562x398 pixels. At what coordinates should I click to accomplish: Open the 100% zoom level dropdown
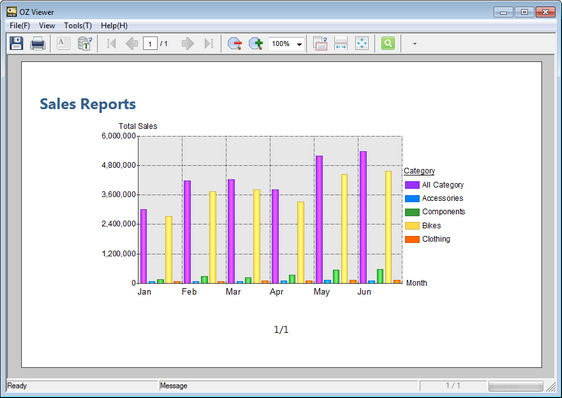pyautogui.click(x=299, y=44)
